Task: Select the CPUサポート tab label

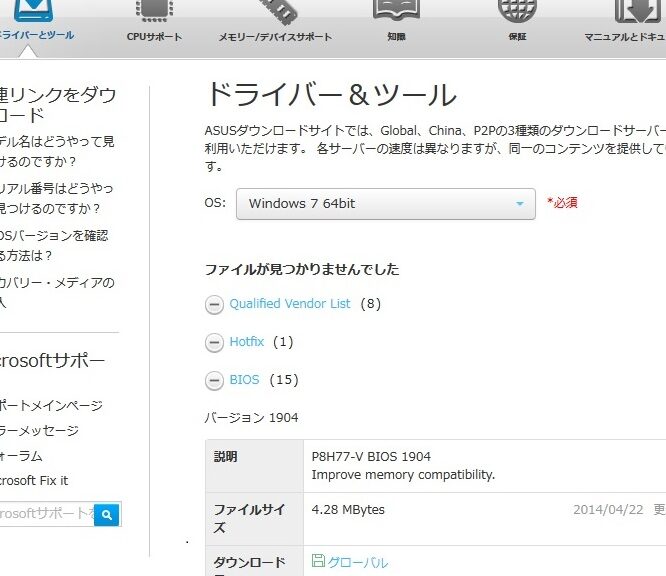Action: (x=154, y=37)
